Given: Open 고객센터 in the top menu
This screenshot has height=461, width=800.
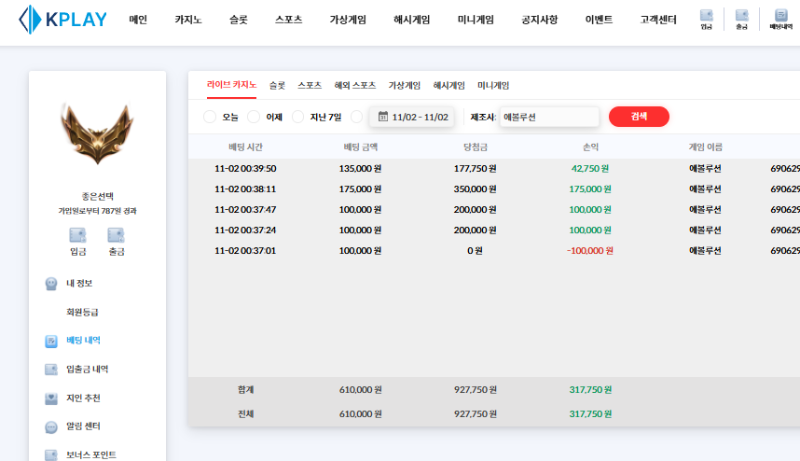Looking at the screenshot, I should pos(658,19).
